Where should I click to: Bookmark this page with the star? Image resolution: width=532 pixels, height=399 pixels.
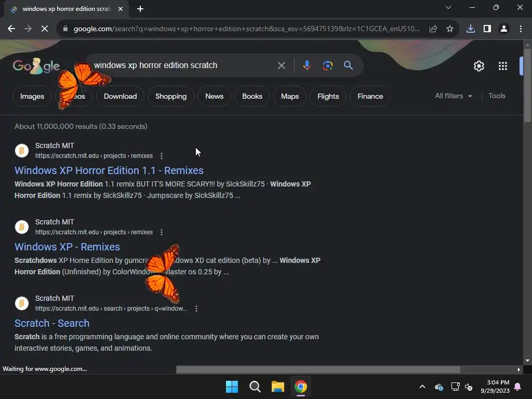point(449,29)
